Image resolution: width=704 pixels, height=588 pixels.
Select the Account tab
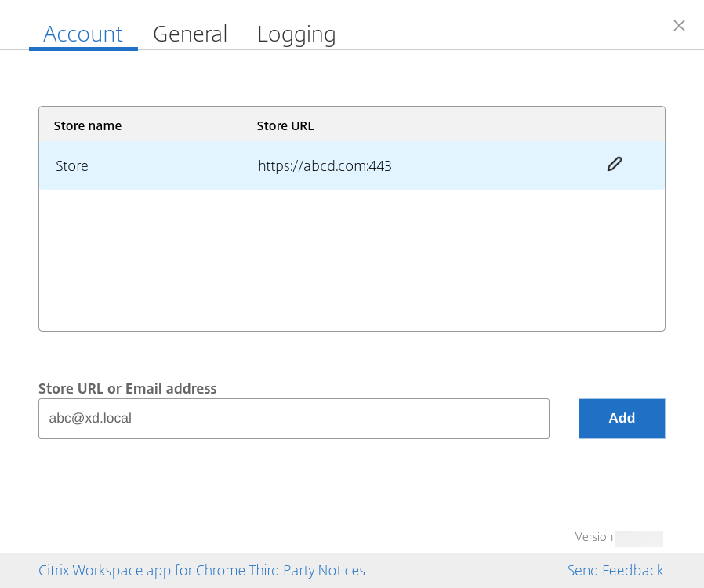click(83, 34)
